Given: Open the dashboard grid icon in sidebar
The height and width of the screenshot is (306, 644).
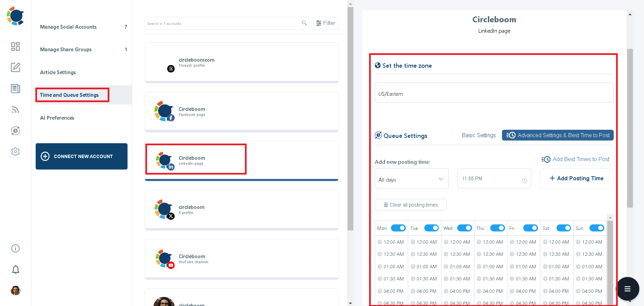Looking at the screenshot, I should click(x=15, y=47).
